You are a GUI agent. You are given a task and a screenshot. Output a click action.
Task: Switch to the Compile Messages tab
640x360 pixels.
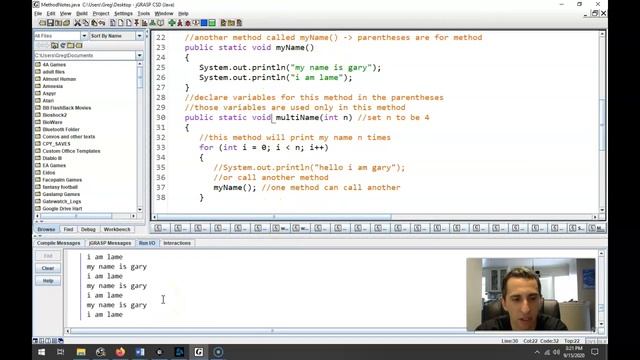(x=58, y=243)
